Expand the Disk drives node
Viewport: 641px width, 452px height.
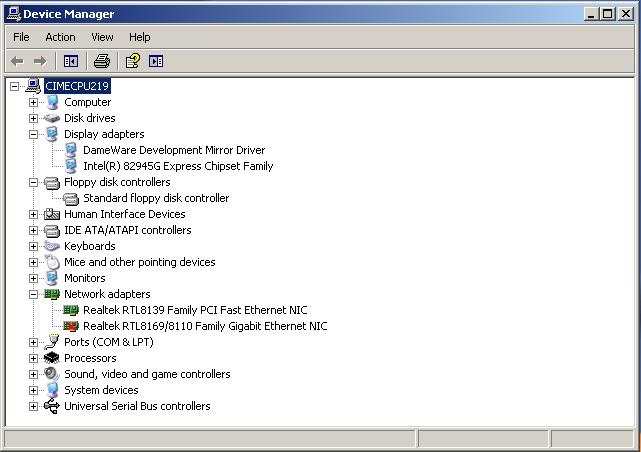pyautogui.click(x=34, y=118)
